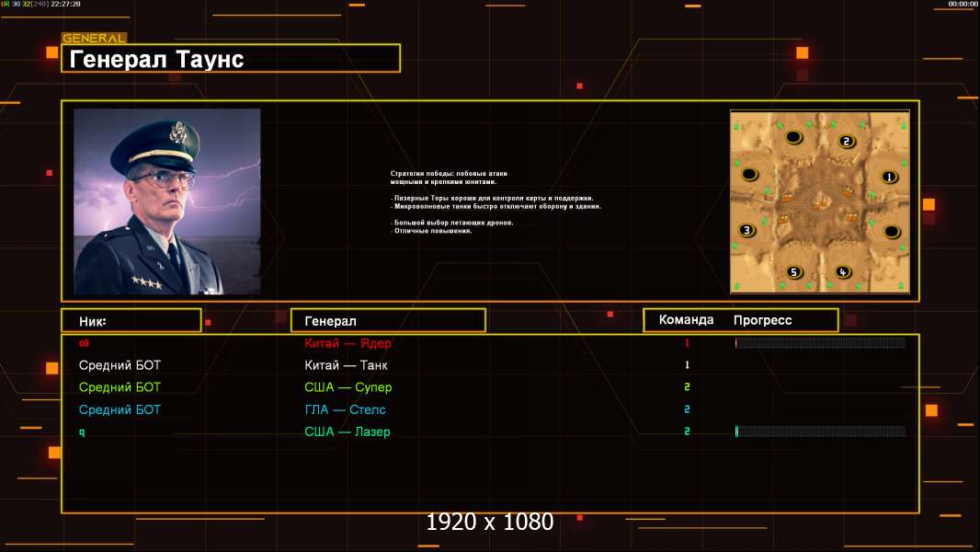
Task: Click the 'Лазерные Торы хороши' tip line
Action: point(492,198)
